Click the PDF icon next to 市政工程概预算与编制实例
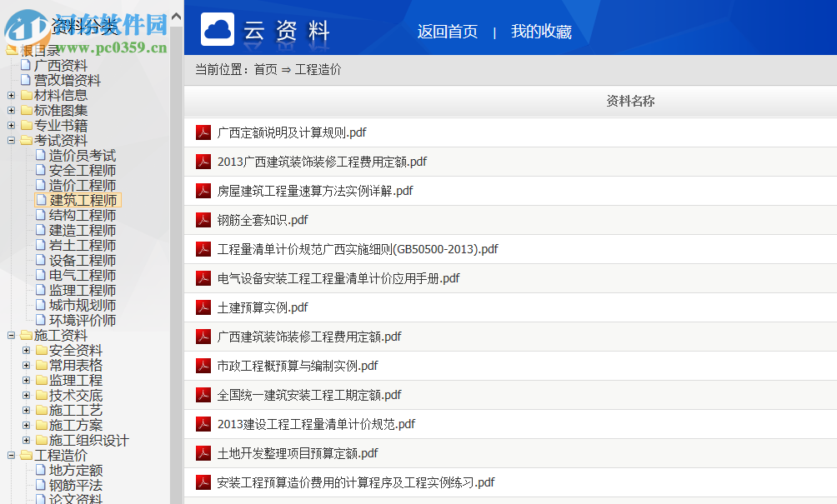 pyautogui.click(x=203, y=365)
